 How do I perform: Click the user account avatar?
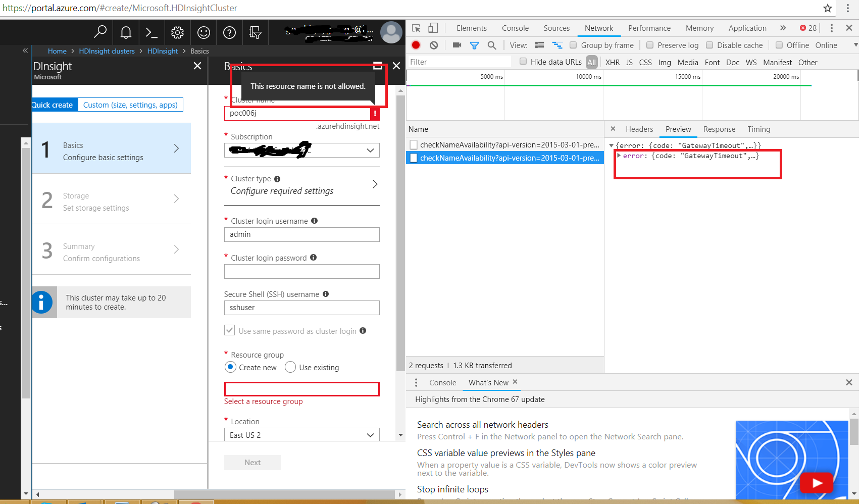pos(391,32)
